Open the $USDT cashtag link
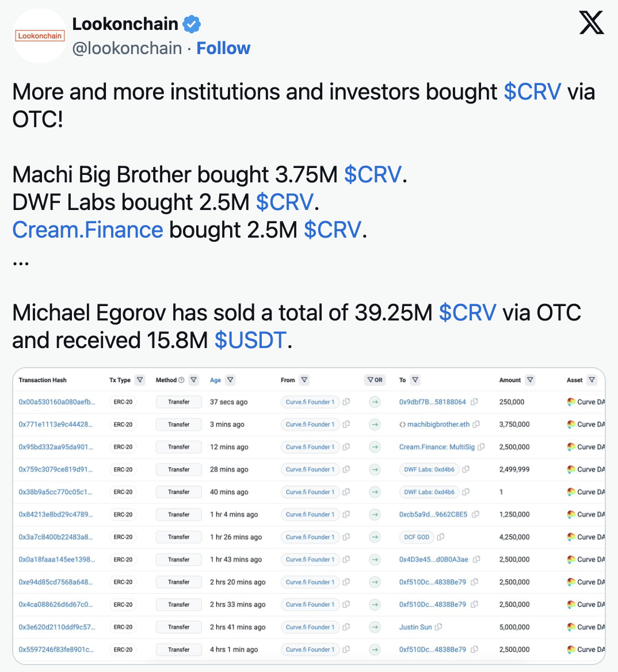Image resolution: width=618 pixels, height=672 pixels. point(250,341)
